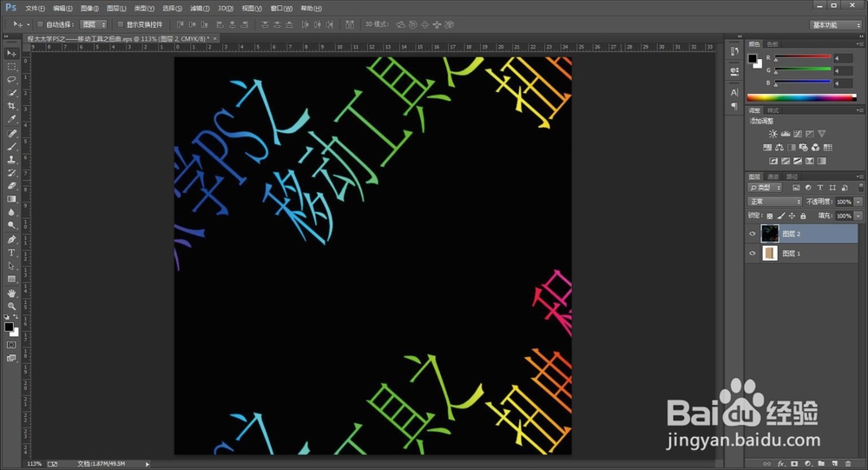Select the Blur tool

pos(11,212)
